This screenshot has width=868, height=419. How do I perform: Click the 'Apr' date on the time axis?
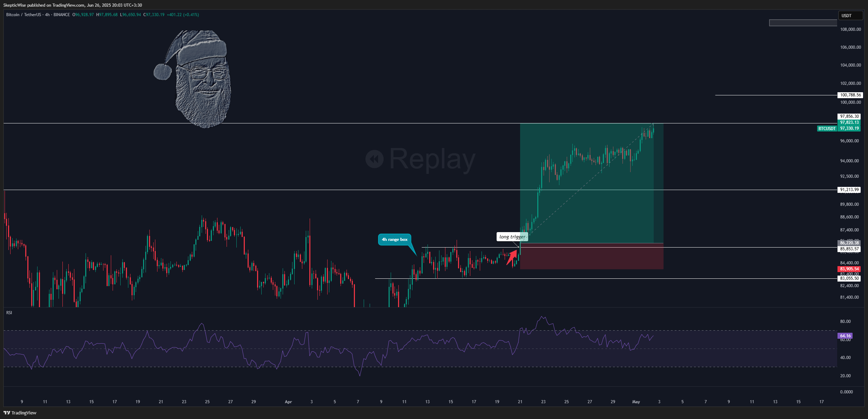[x=288, y=402]
